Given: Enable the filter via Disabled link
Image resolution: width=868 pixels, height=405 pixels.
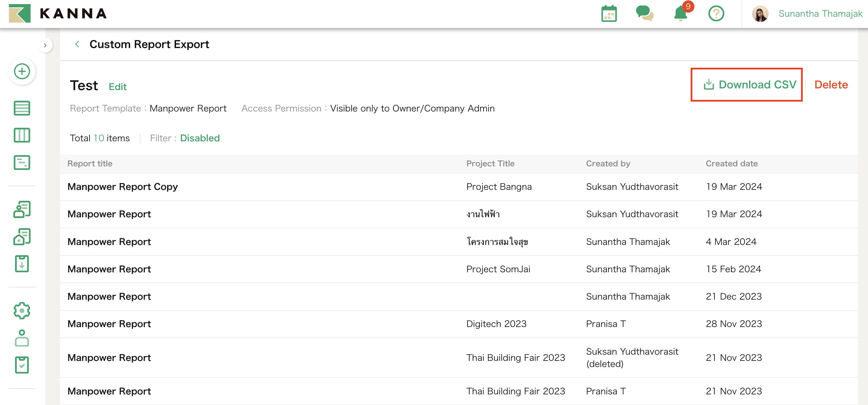Looking at the screenshot, I should coord(200,138).
